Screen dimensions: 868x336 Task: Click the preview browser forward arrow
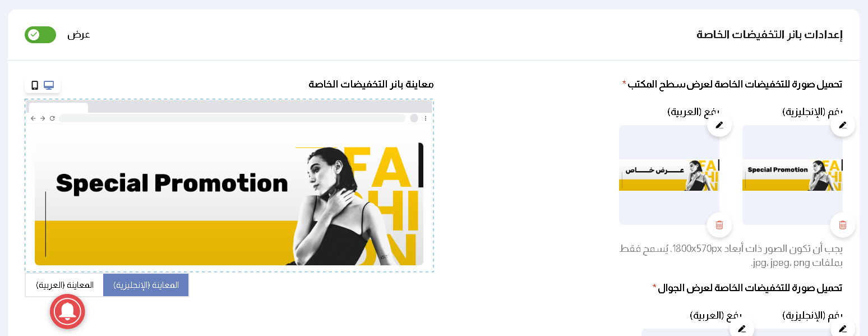(x=43, y=118)
